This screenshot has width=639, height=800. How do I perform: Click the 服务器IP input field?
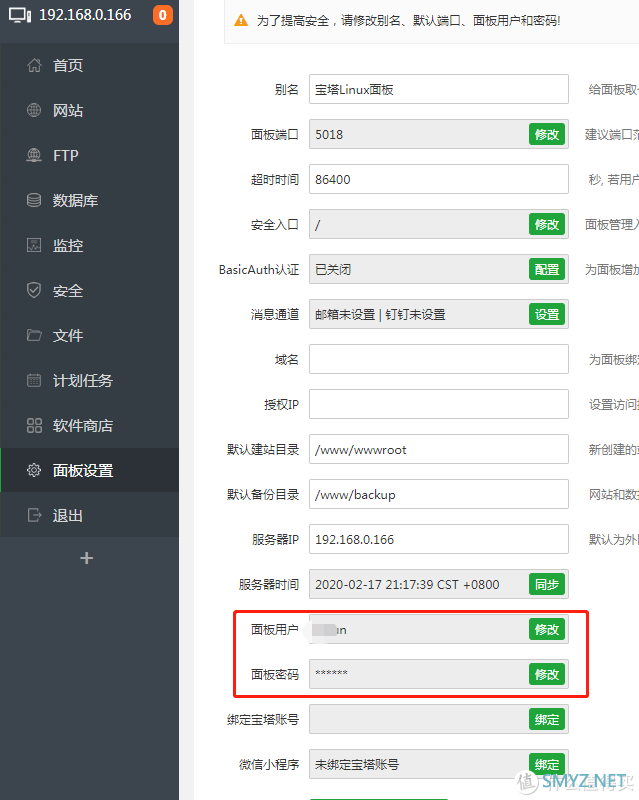(x=438, y=539)
